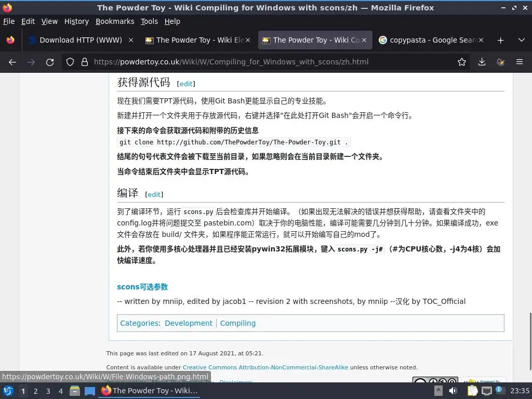
Task: Bookmark this page with the star icon
Action: point(461,62)
